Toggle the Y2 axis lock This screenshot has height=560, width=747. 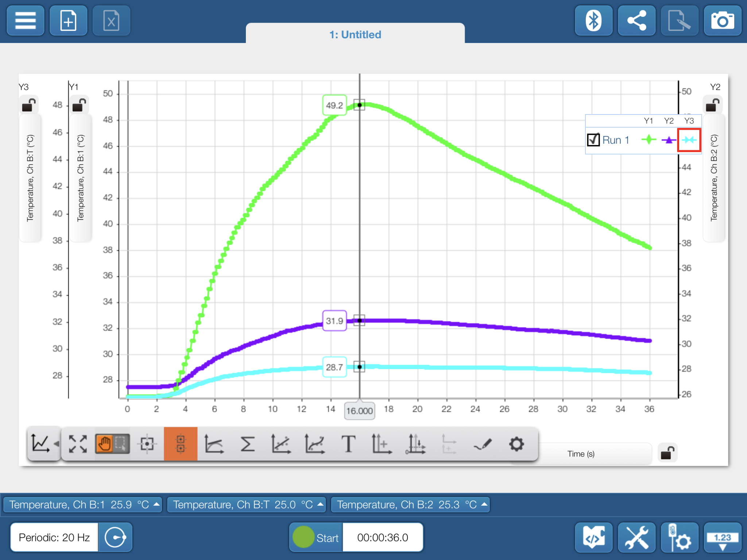[x=712, y=105]
